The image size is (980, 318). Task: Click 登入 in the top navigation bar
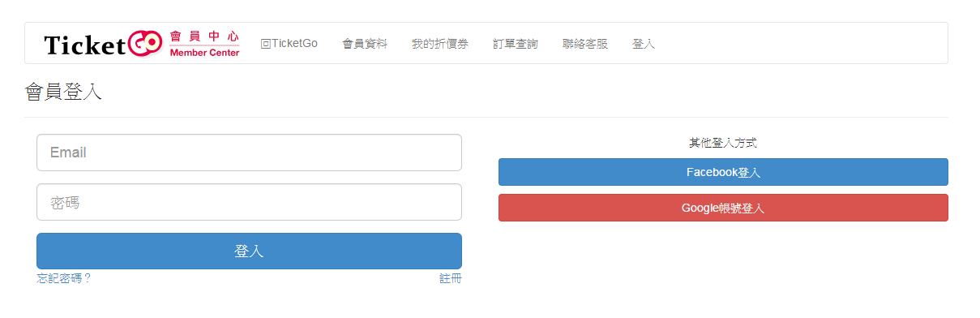coord(644,44)
